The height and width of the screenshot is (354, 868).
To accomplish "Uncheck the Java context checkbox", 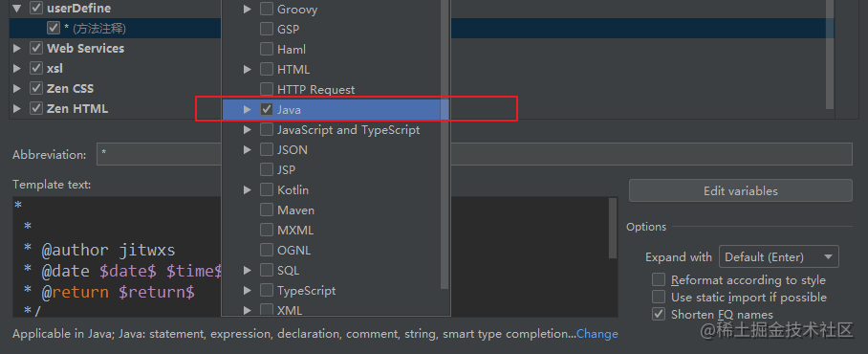I will click(267, 110).
